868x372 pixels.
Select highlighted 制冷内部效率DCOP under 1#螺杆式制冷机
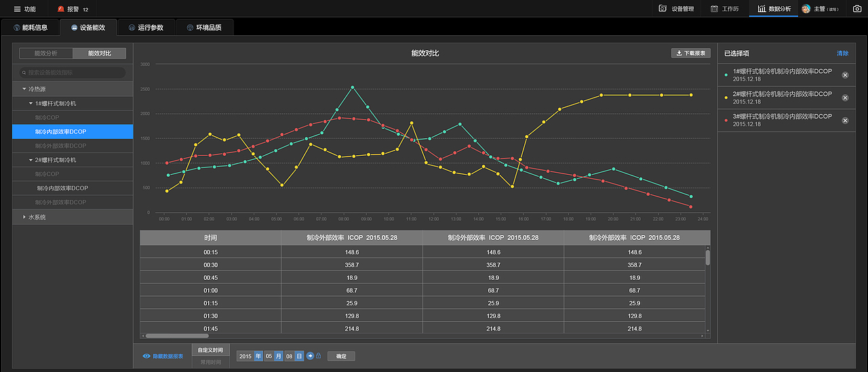click(73, 131)
